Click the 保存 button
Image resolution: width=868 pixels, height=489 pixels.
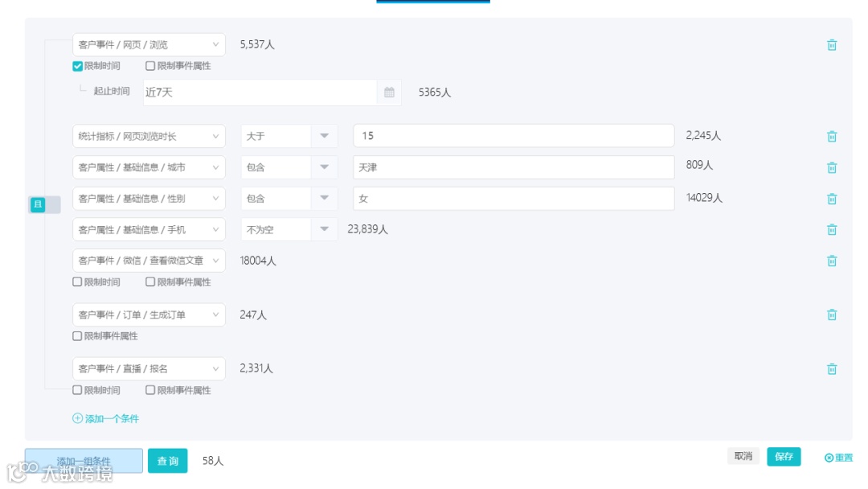[784, 457]
